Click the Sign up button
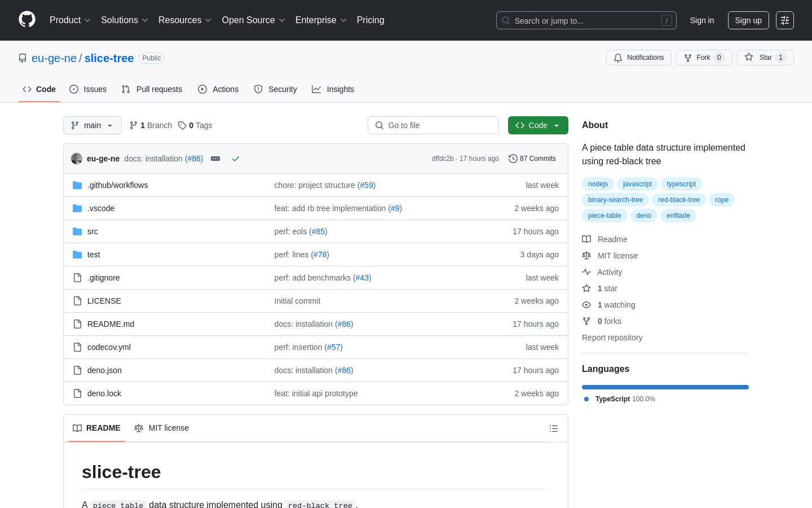Screen dimensions: 812x508 pos(748,20)
